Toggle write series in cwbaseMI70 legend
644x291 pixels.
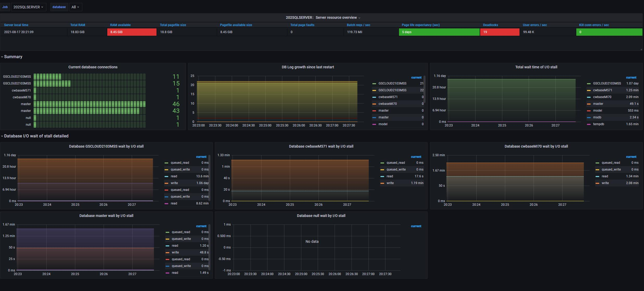(x=605, y=183)
